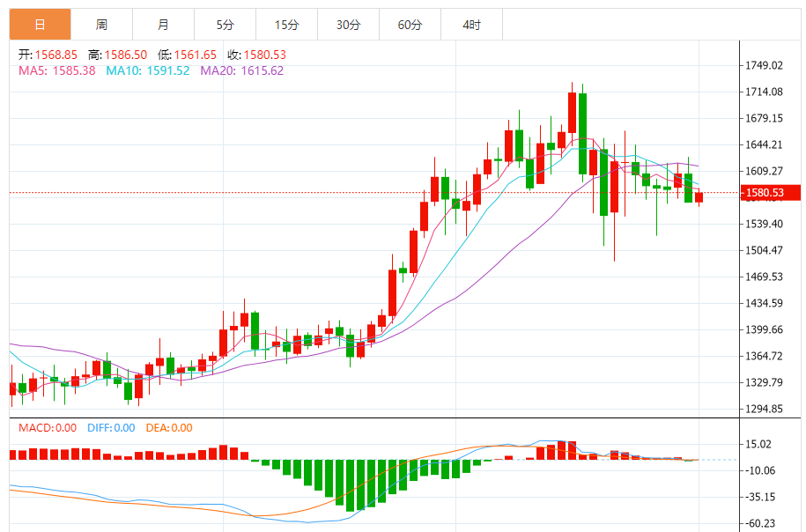The height and width of the screenshot is (532, 806).
Task: Click the MA5 value 1585.38
Action: tap(73, 71)
